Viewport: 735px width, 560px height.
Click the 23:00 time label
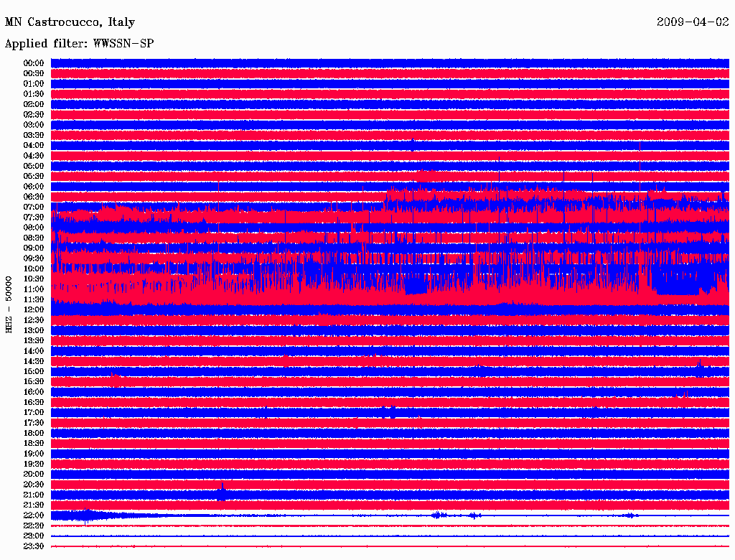click(34, 536)
